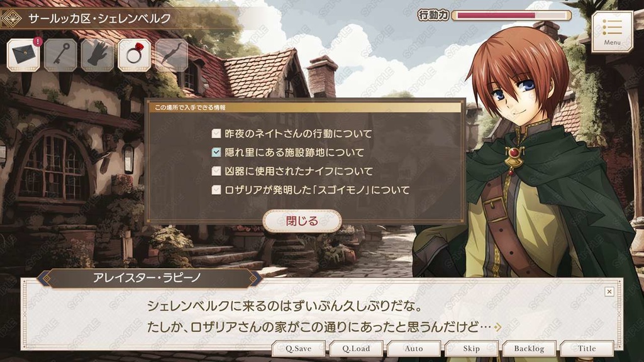Screen dimensions: 644x362
Task: Click the Q.Save button
Action: tap(299, 348)
